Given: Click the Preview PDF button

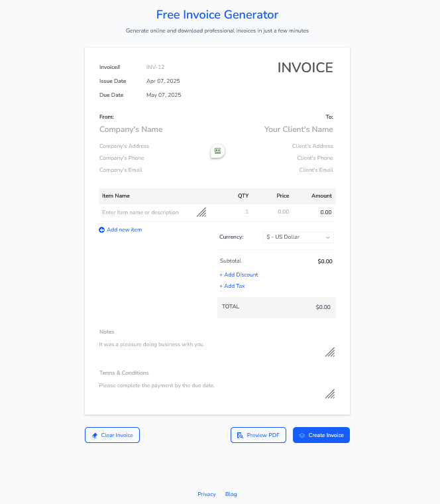Looking at the screenshot, I should click(258, 435).
